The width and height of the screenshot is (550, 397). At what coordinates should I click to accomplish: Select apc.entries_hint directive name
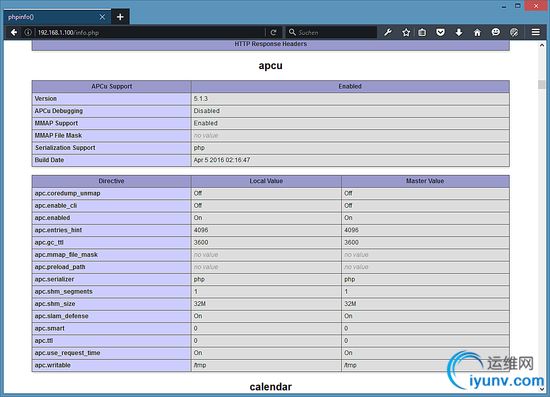pos(58,230)
